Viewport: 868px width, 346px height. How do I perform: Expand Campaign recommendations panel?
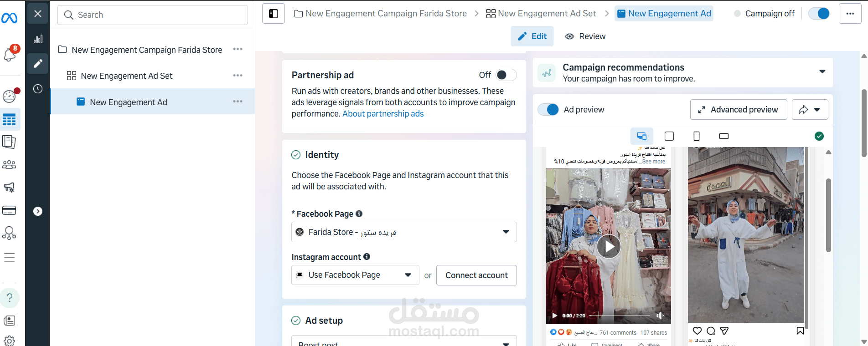822,72
